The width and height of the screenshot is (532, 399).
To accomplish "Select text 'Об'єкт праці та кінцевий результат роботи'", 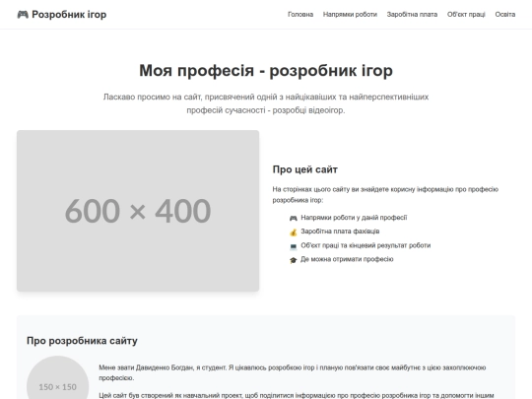I will coord(366,245).
